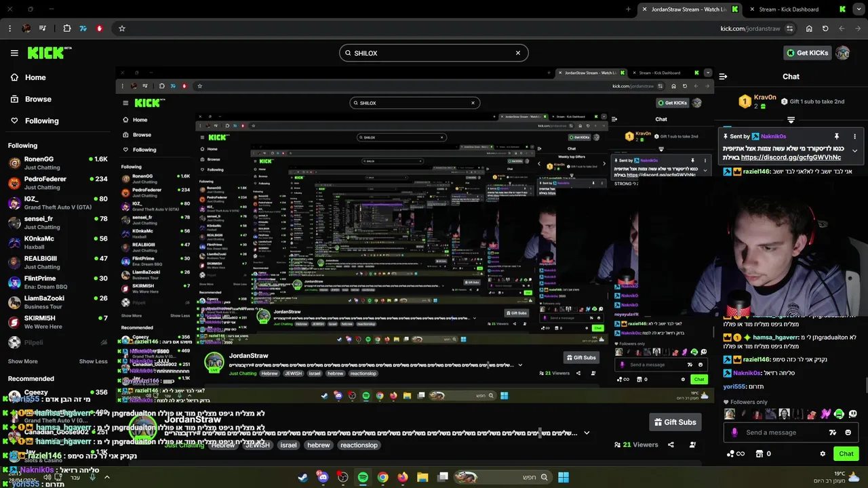Open Chrome media controls icon
868x488 pixels.
43,28
